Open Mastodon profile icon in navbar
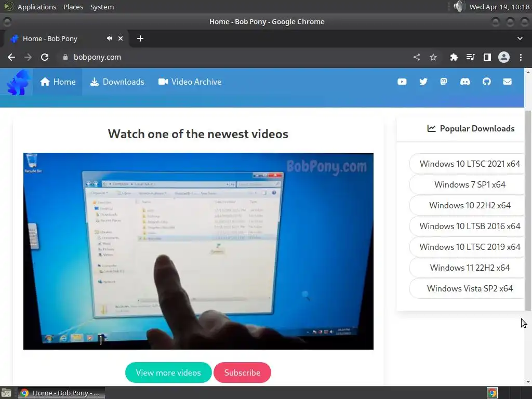532x399 pixels. 444,82
